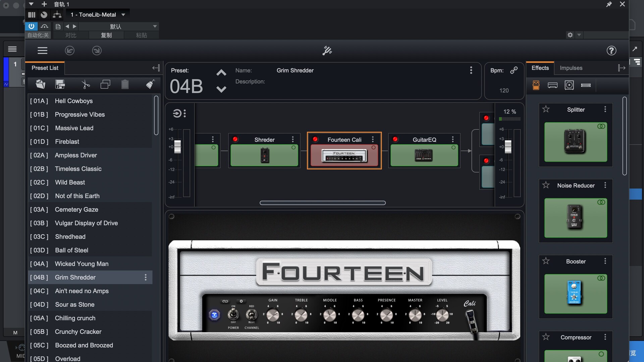Click the amp GAIN knob
The image size is (644, 362).
pos(273,315)
